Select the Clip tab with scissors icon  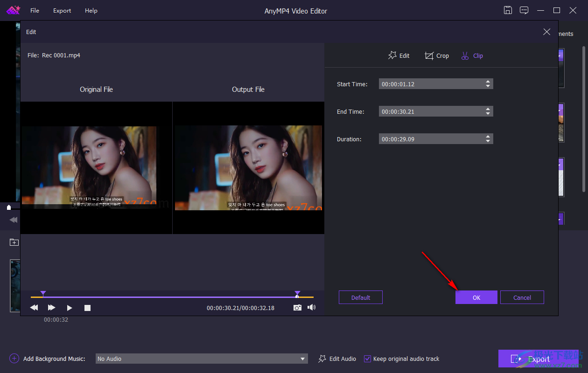pyautogui.click(x=472, y=55)
